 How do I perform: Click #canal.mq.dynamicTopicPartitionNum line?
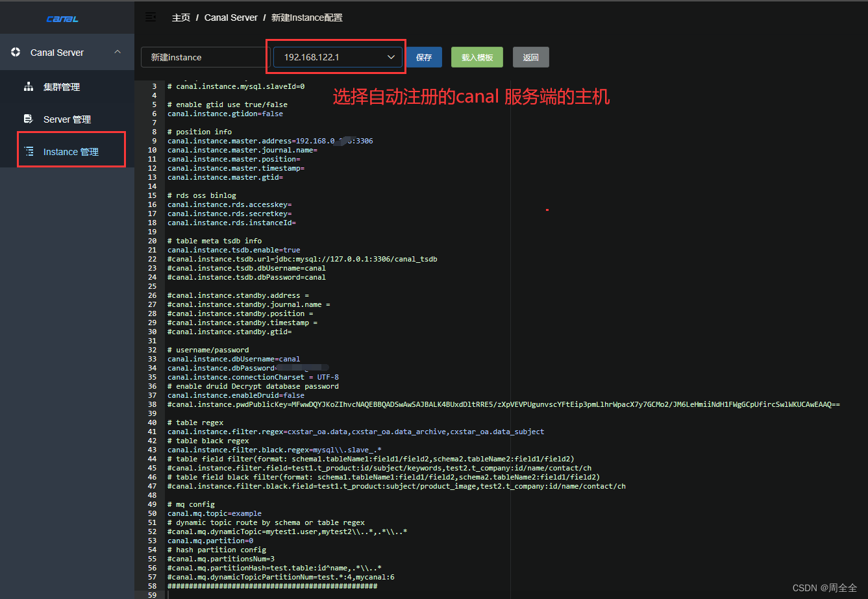(x=281, y=577)
